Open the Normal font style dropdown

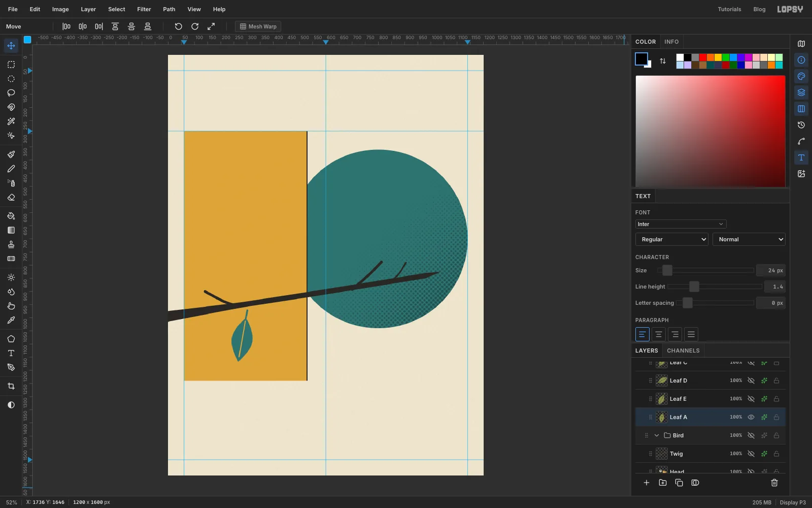pyautogui.click(x=749, y=239)
